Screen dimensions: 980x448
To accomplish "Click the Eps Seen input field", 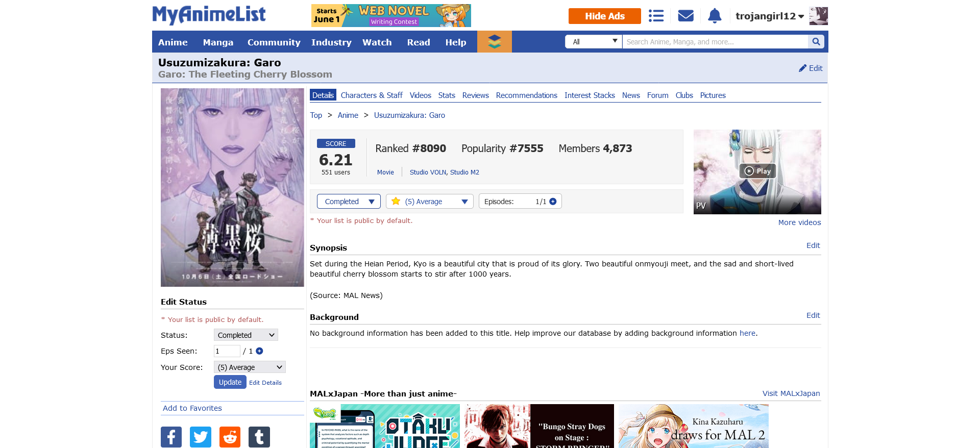I will coord(227,351).
